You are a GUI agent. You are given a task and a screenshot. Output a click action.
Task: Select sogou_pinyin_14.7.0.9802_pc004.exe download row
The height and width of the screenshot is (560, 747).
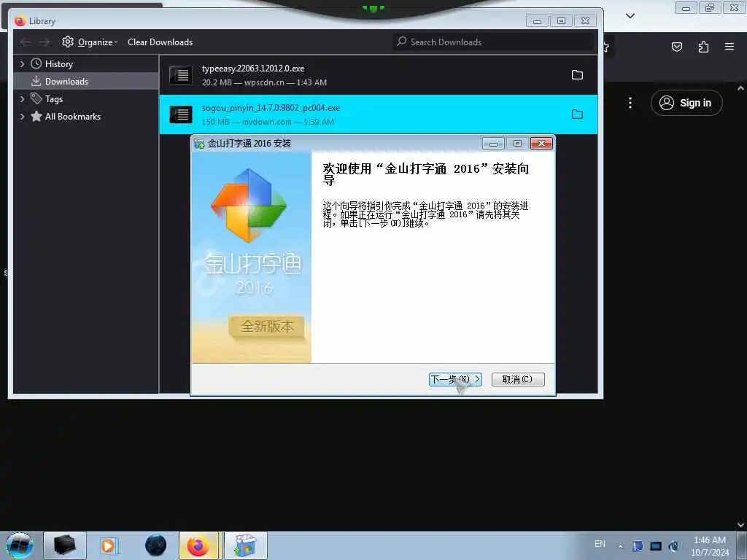[x=379, y=114]
